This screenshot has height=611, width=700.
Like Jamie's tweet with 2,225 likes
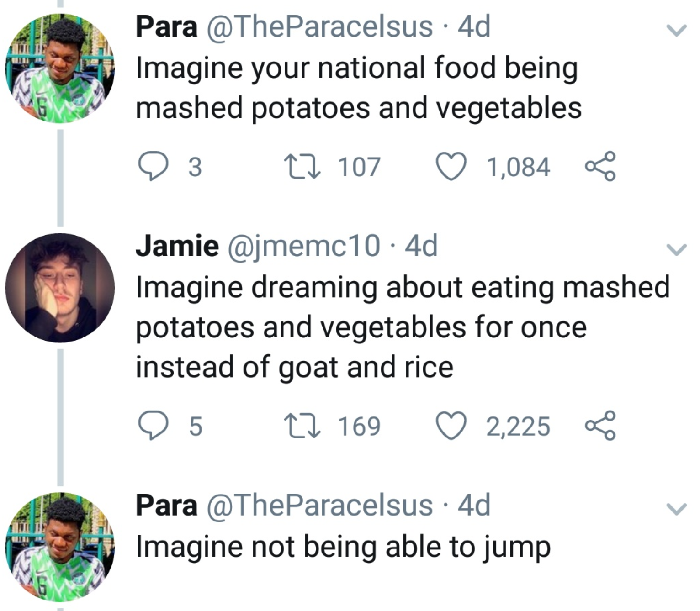click(451, 426)
